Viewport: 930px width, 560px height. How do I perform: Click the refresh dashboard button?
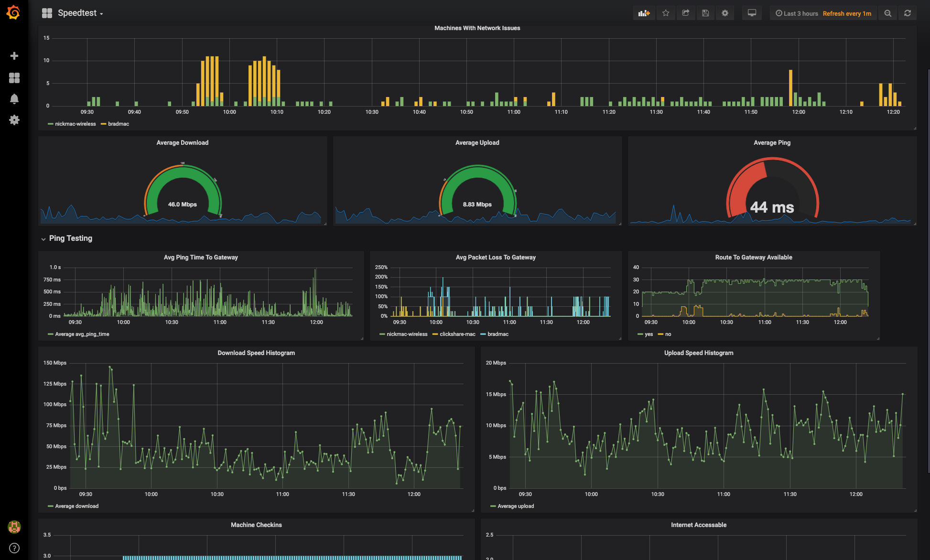click(x=907, y=13)
